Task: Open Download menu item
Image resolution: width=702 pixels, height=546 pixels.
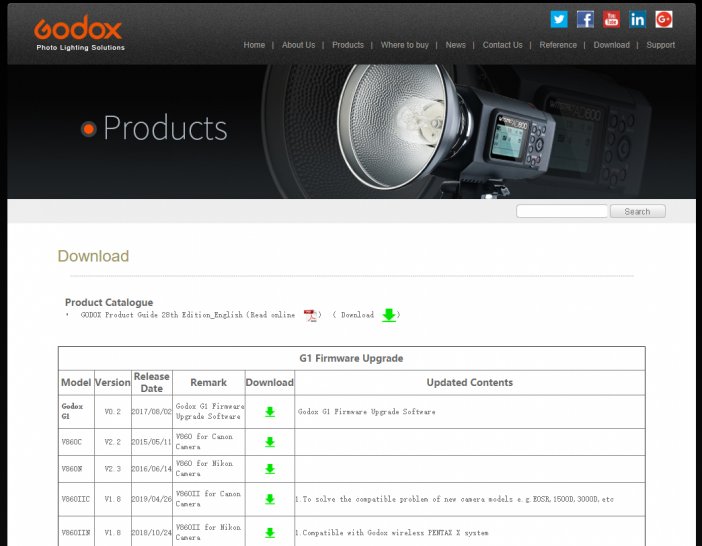Action: click(x=612, y=45)
